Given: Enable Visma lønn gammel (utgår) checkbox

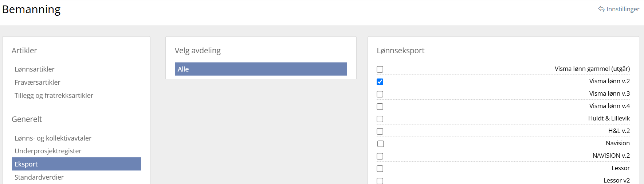Looking at the screenshot, I should pyautogui.click(x=380, y=69).
